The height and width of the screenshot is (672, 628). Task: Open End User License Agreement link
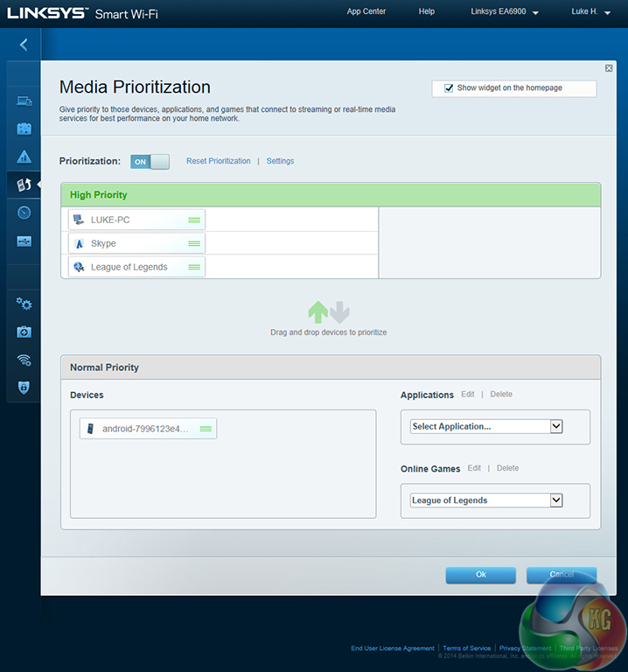click(x=393, y=648)
